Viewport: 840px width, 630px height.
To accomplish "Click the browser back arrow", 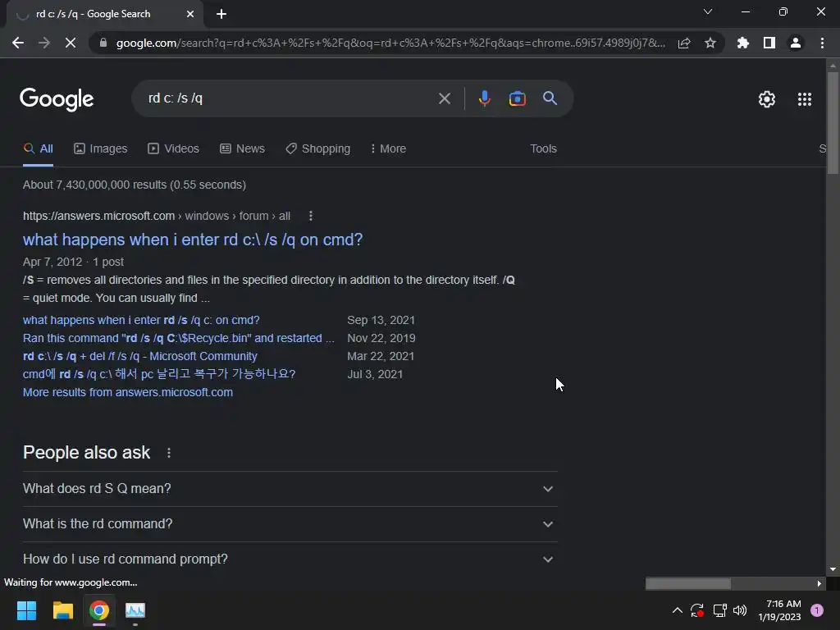I will pos(18,43).
